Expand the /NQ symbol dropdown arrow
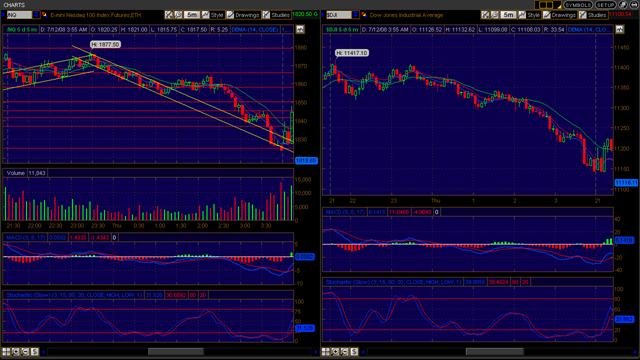This screenshot has width=640, height=360. point(36,15)
